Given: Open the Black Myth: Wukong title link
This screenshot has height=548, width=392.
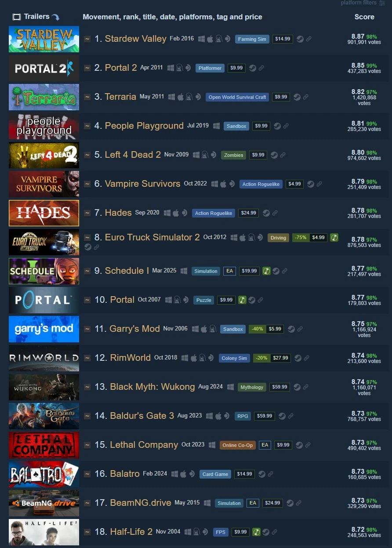Looking at the screenshot, I should pyautogui.click(x=152, y=387).
